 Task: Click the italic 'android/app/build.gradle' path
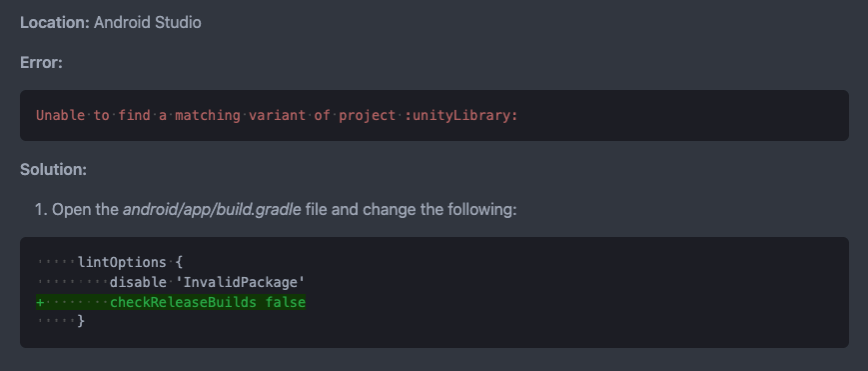click(x=212, y=210)
